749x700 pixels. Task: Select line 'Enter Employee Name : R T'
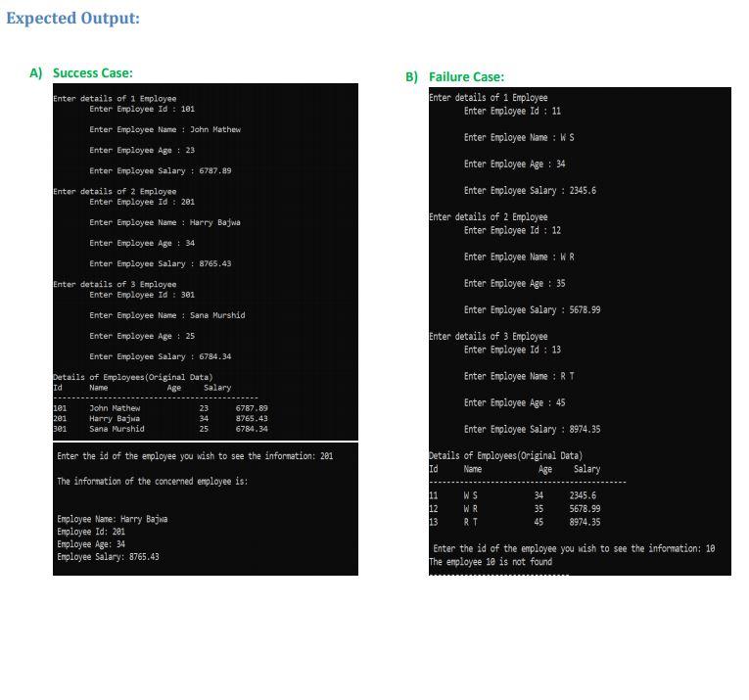(519, 376)
